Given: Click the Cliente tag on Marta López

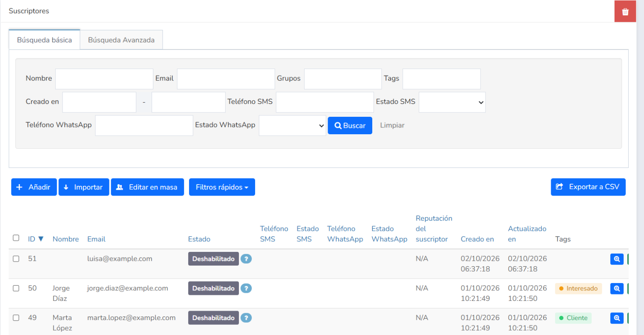Looking at the screenshot, I should pos(573,318).
